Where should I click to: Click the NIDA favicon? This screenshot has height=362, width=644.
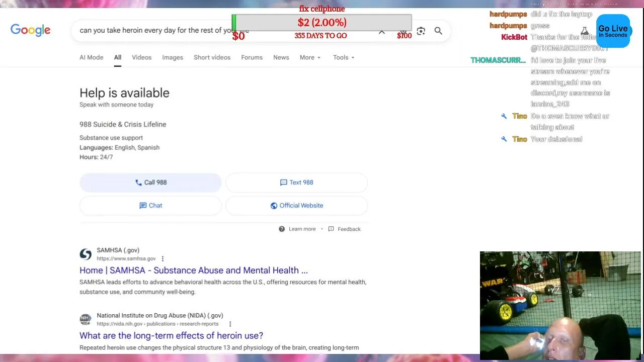86,319
